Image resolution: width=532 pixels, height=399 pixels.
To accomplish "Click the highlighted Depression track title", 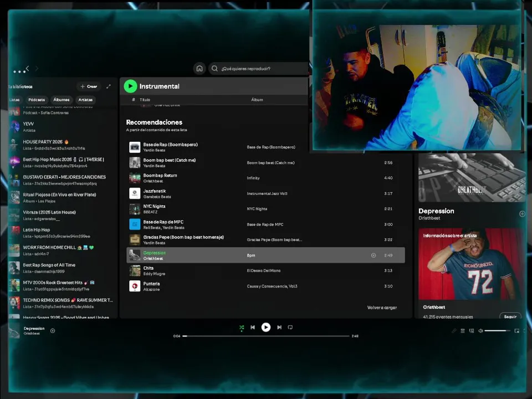I will coord(155,253).
